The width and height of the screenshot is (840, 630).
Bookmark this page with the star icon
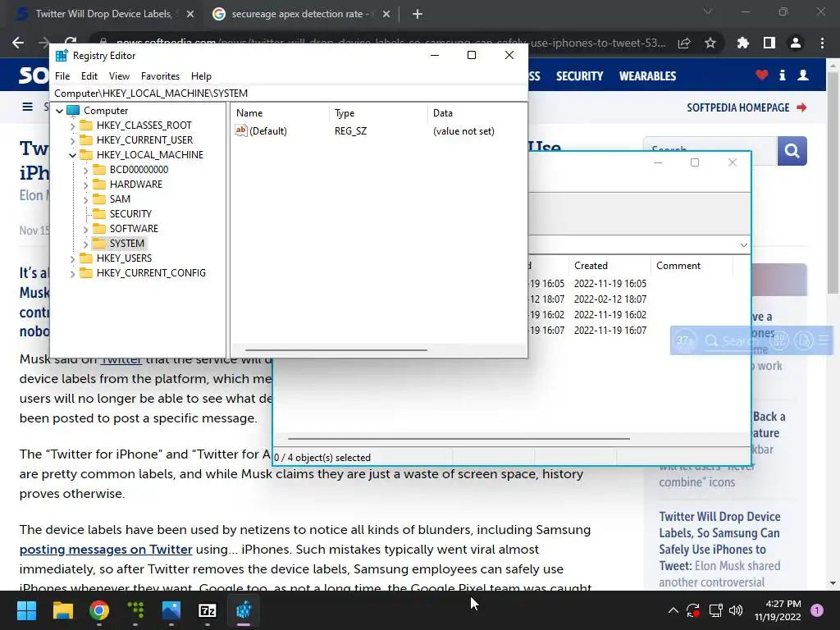(x=710, y=43)
